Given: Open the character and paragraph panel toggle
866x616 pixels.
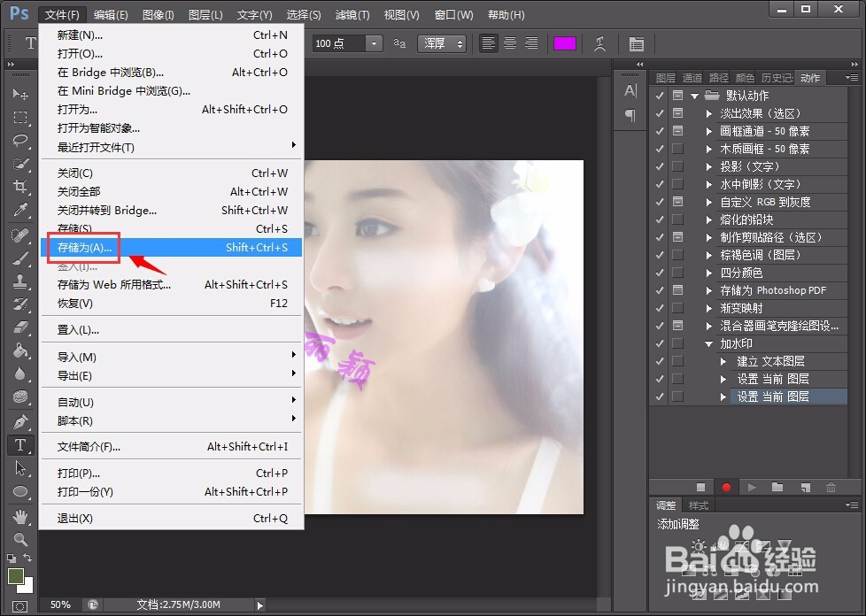Looking at the screenshot, I should point(637,43).
